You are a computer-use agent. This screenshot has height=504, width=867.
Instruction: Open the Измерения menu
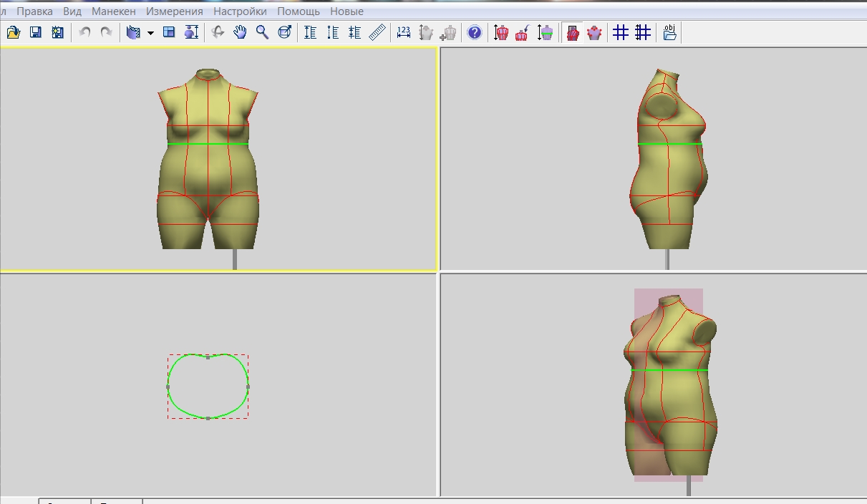point(175,11)
